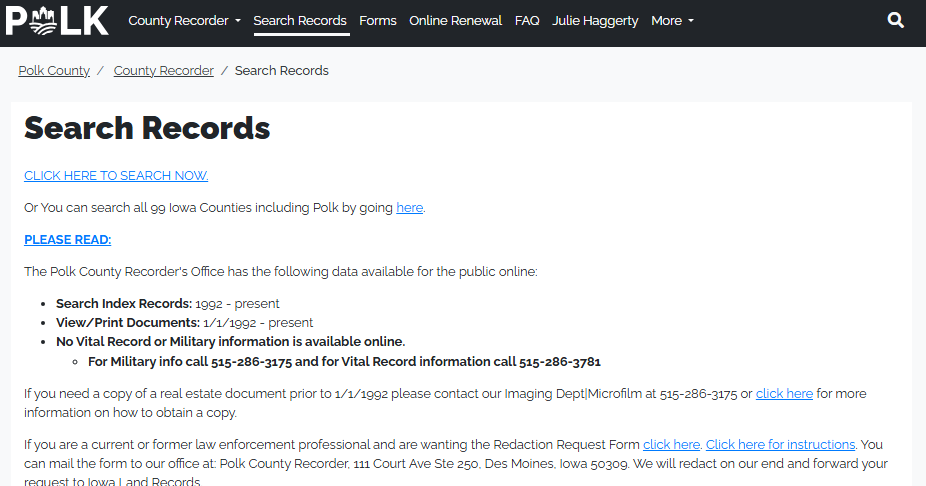The width and height of the screenshot is (926, 486).
Task: Expand the County Recorder dropdown menu
Action: click(184, 21)
